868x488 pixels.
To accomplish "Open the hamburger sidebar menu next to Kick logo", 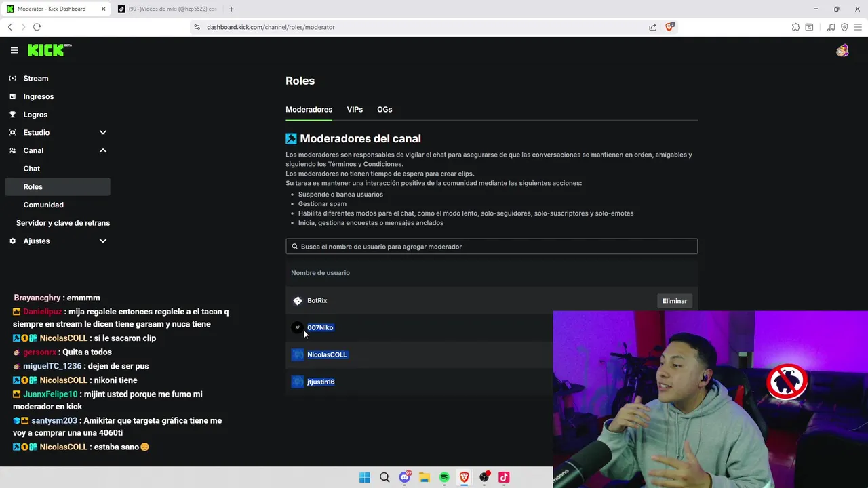I will (x=14, y=50).
